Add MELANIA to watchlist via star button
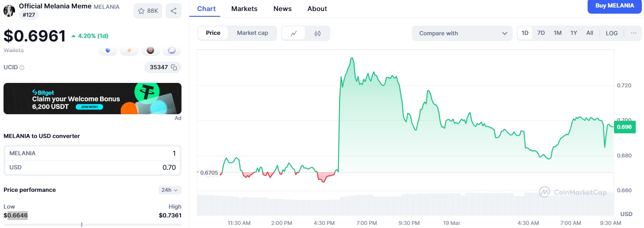The image size is (644, 228). click(148, 11)
